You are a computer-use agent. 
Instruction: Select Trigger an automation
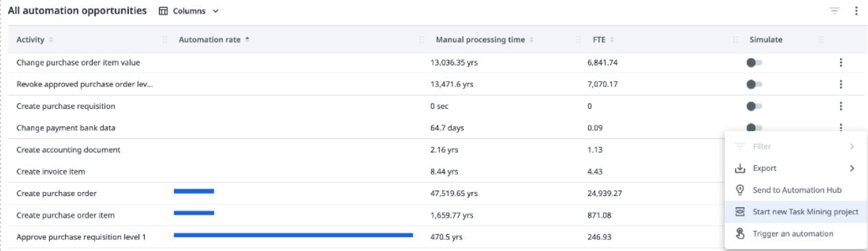click(796, 234)
